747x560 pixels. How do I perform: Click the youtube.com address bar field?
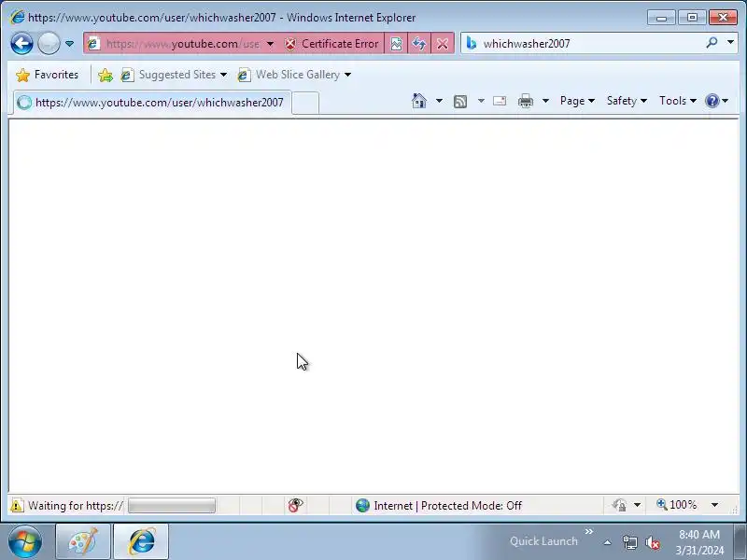click(x=182, y=44)
